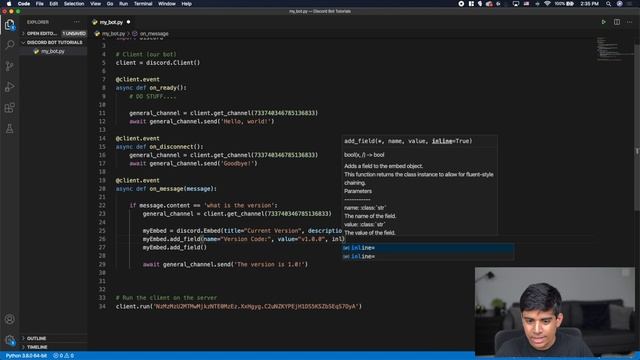
Task: Open the Accounts icon in activity bar
Action: pyautogui.click(x=10, y=319)
